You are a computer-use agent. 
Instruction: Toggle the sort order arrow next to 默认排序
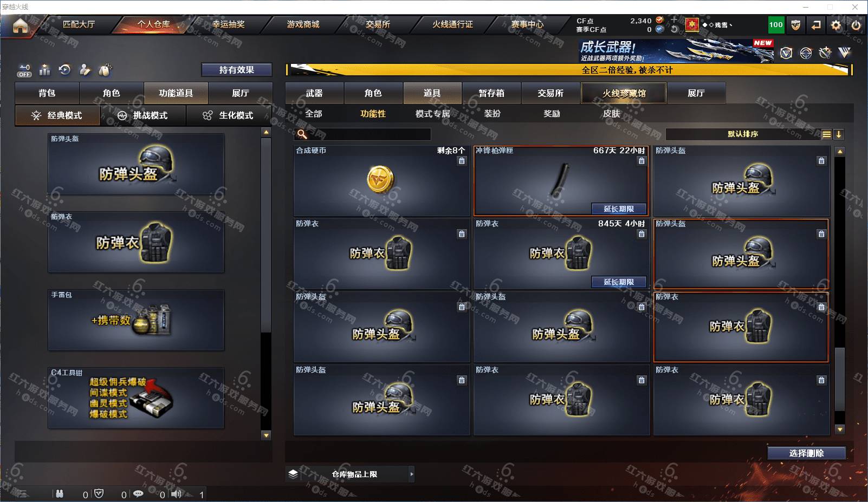point(839,134)
